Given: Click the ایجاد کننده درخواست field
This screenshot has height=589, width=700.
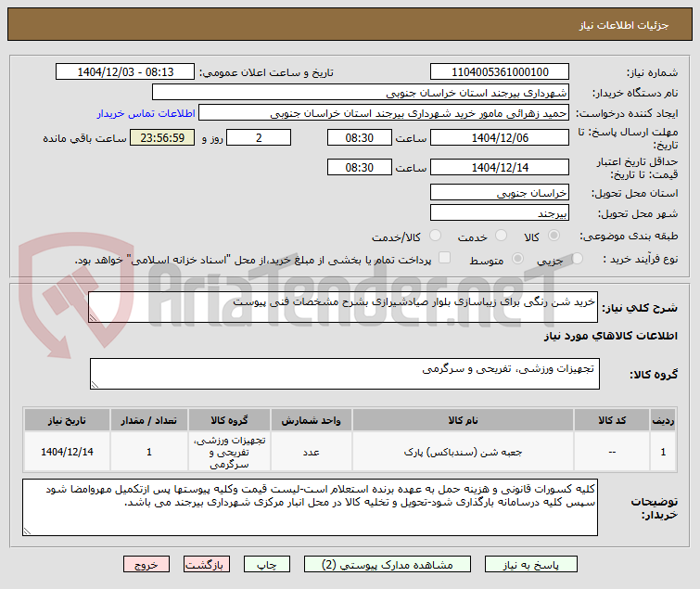Looking at the screenshot, I should tap(384, 113).
